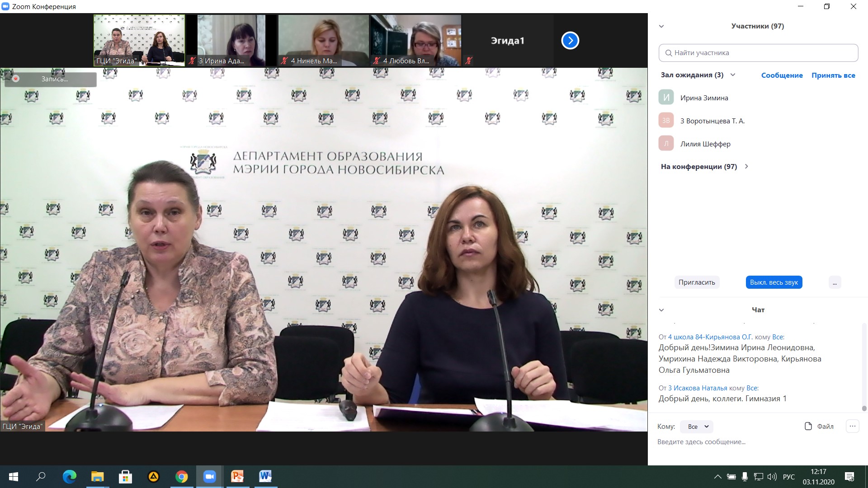Collapse the Участники panel chevron

point(661,26)
